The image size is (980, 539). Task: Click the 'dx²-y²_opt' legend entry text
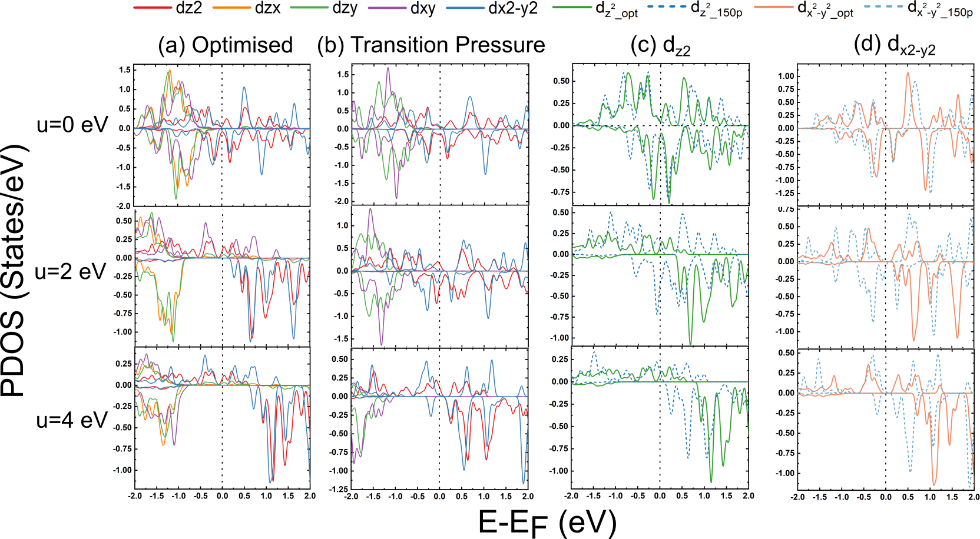825,9
